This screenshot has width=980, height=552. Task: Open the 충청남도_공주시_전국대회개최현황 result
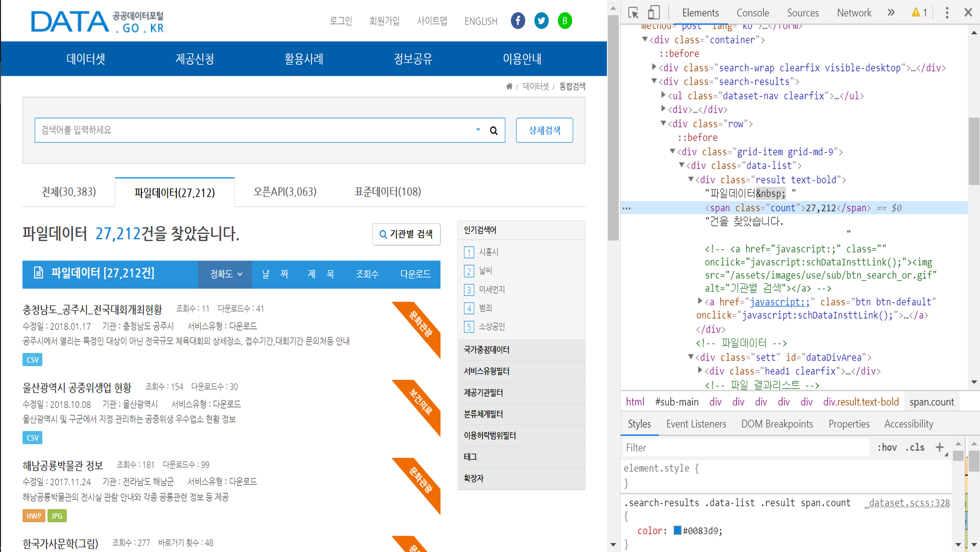click(x=92, y=309)
